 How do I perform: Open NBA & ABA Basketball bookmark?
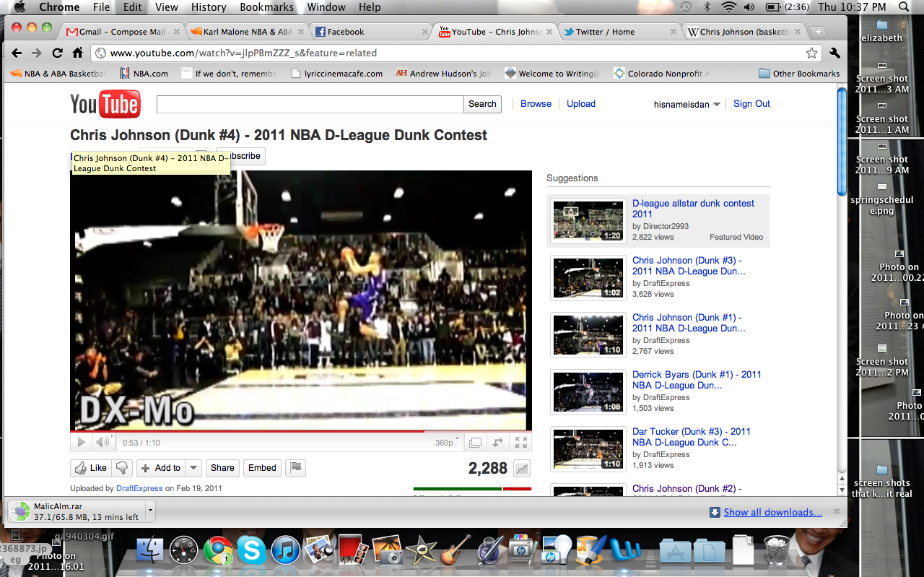[58, 74]
